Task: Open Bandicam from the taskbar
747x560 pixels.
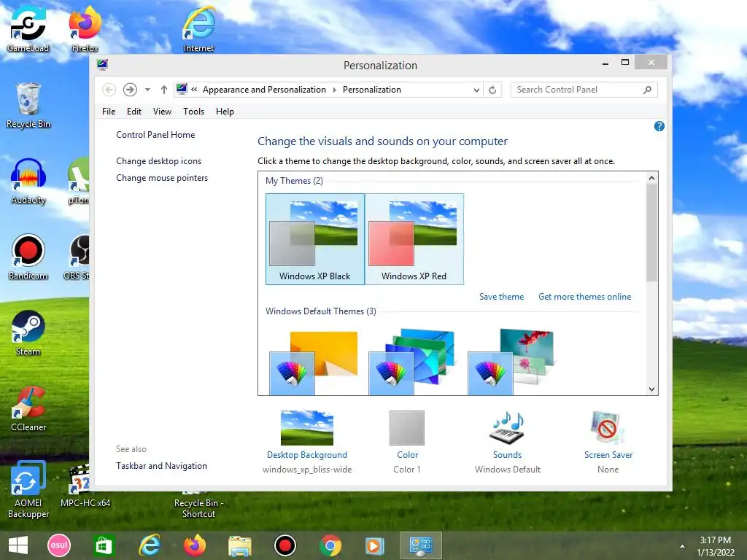Action: click(285, 545)
